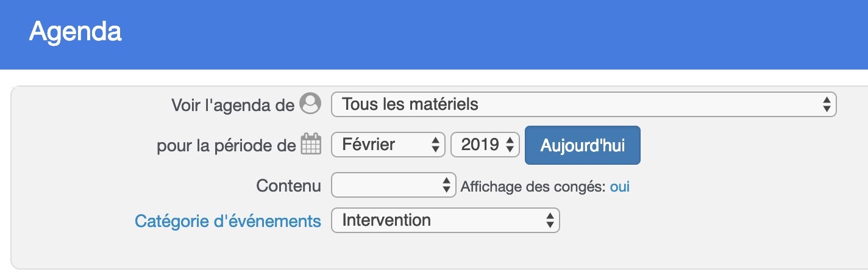Open the 'Tous les matériels' dropdown
The width and height of the screenshot is (868, 277).
pyautogui.click(x=584, y=104)
